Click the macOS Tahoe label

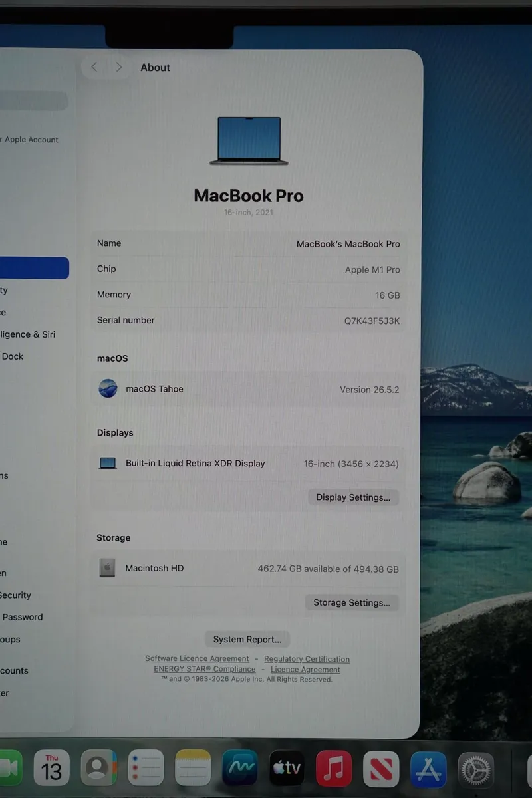click(x=154, y=389)
